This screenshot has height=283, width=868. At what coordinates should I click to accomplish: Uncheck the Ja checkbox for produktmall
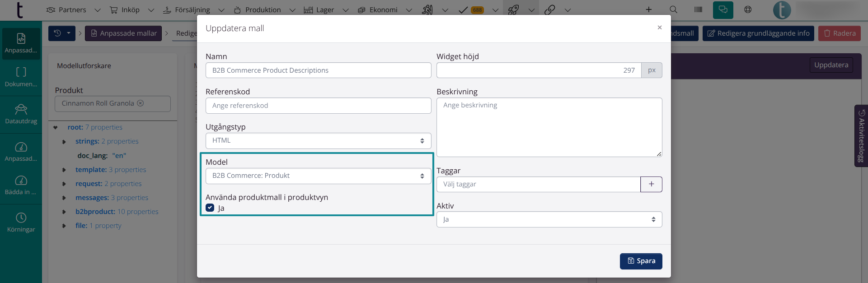tap(210, 208)
